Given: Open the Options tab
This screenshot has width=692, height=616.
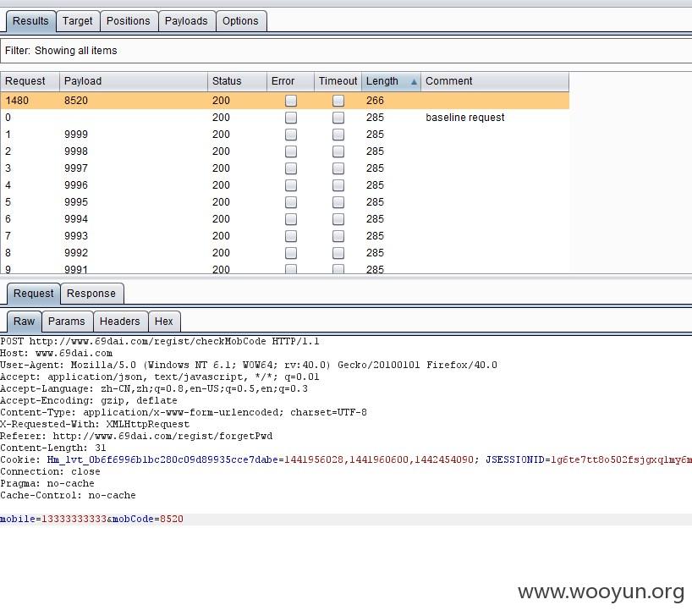Looking at the screenshot, I should (x=240, y=21).
